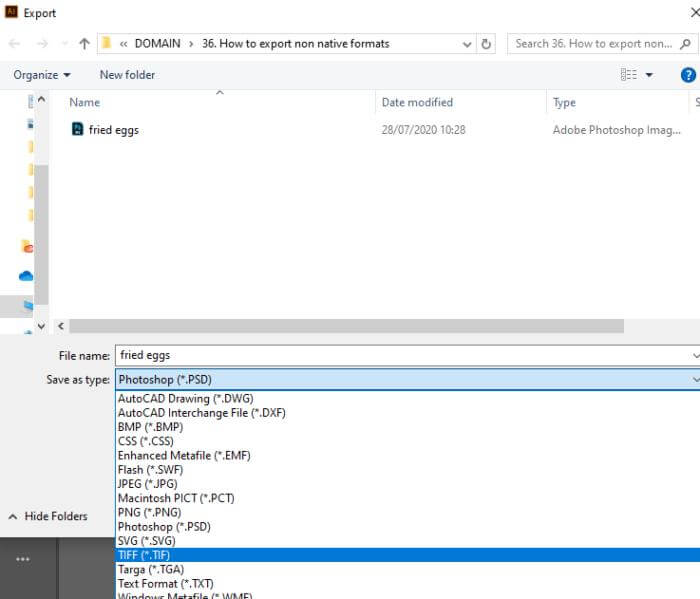Click the current folder name in path
Viewport: 700px width, 599px height.
point(296,44)
